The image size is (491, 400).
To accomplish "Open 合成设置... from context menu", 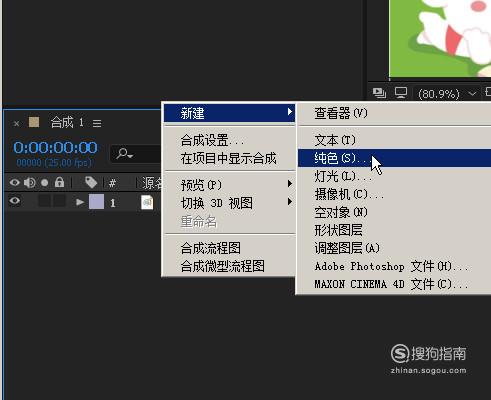I will coord(229,140).
